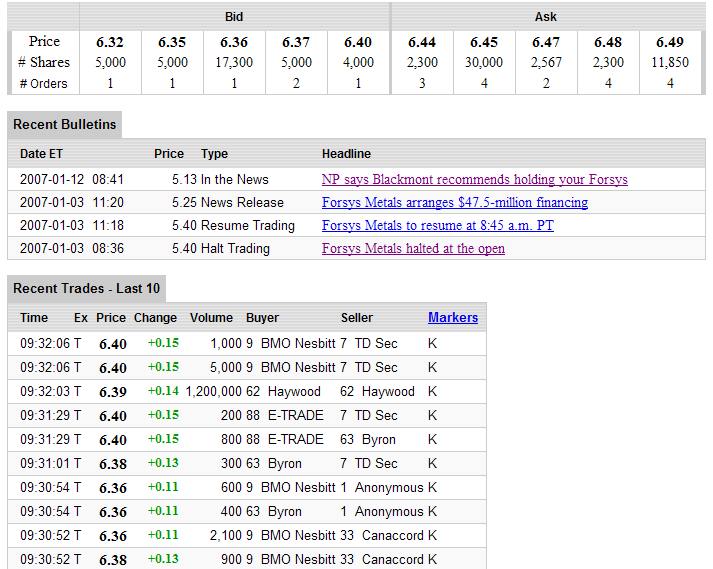Screen dimensions: 713x569
Task: Click the 'Halt Trading' bulletin type
Action: 236,249
